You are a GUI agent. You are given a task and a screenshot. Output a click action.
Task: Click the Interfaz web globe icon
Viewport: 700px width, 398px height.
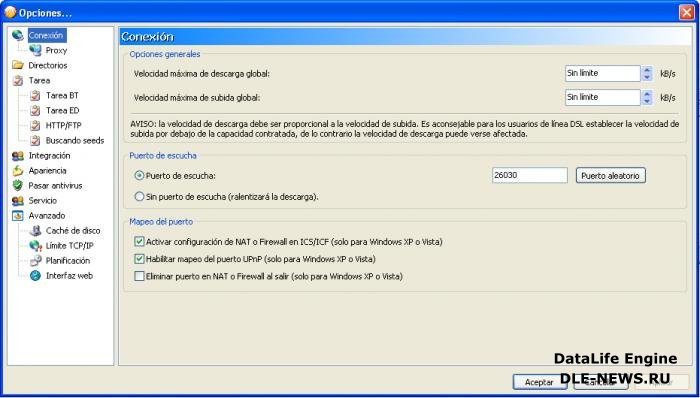(x=35, y=276)
